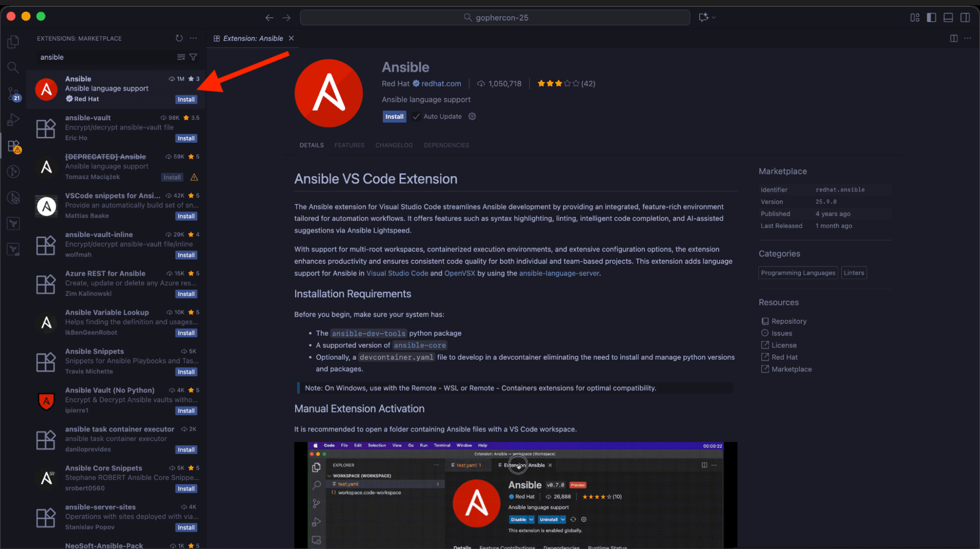Install the ansible-vault extension
Image resolution: width=980 pixels, height=549 pixels.
(186, 138)
